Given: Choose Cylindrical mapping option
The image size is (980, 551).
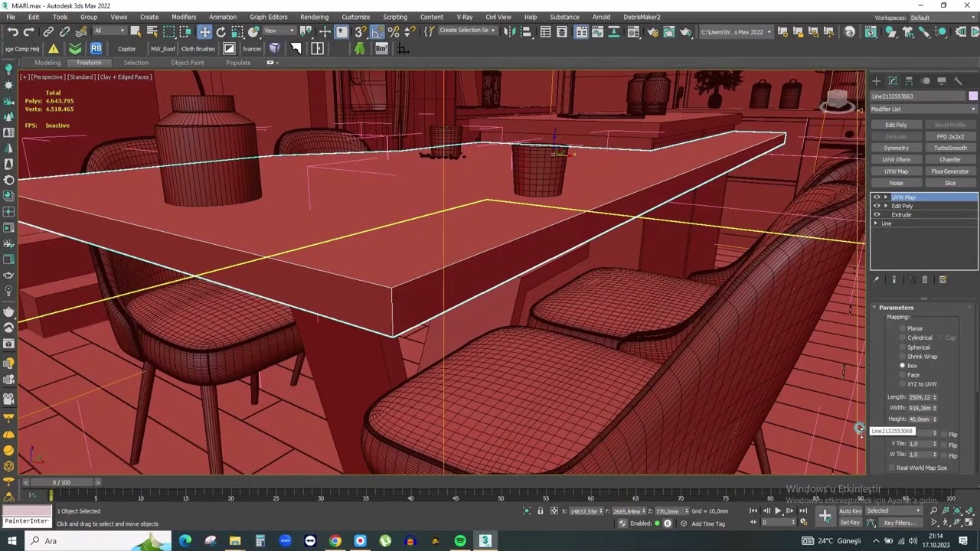Looking at the screenshot, I should tap(903, 337).
